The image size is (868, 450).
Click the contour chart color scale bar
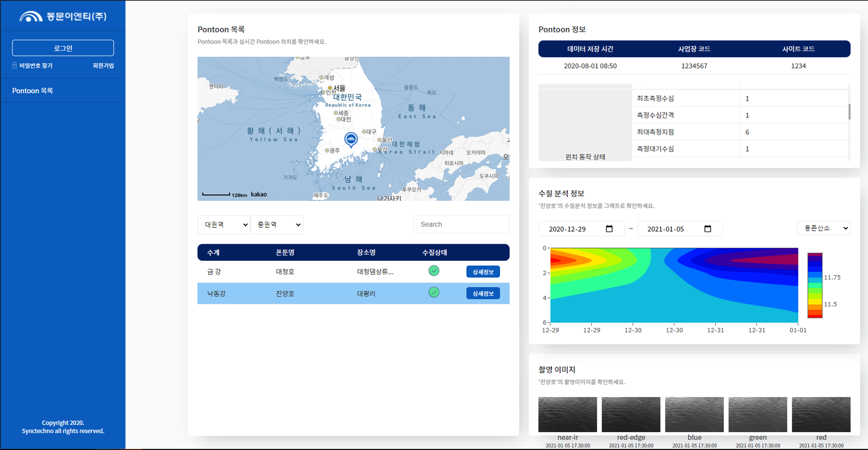(x=815, y=285)
